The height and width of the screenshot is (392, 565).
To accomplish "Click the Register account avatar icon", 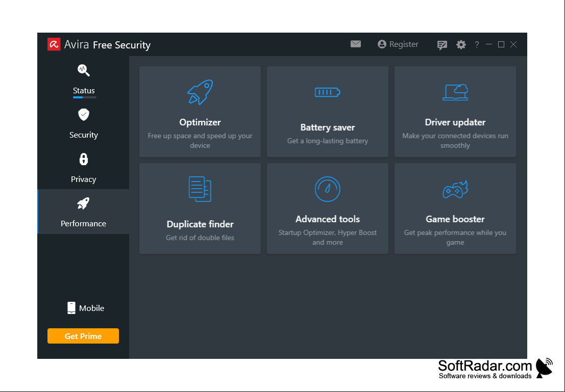I will 382,44.
